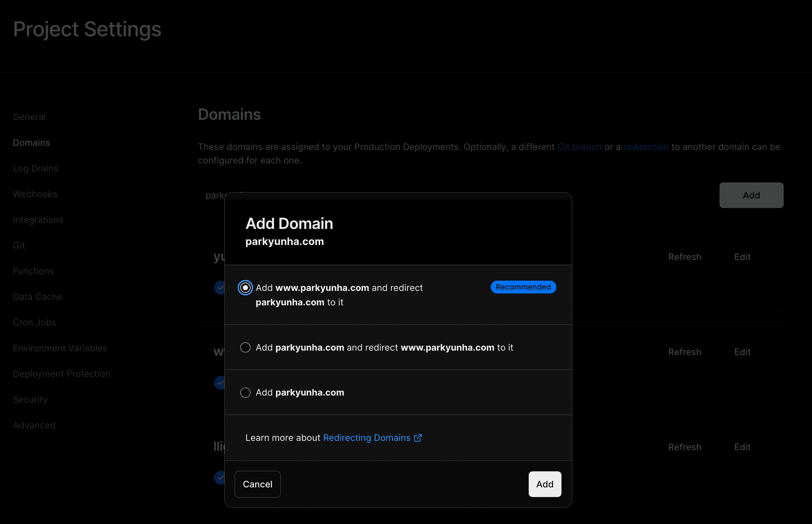Open the General settings section
Image resolution: width=812 pixels, height=524 pixels.
tap(29, 117)
